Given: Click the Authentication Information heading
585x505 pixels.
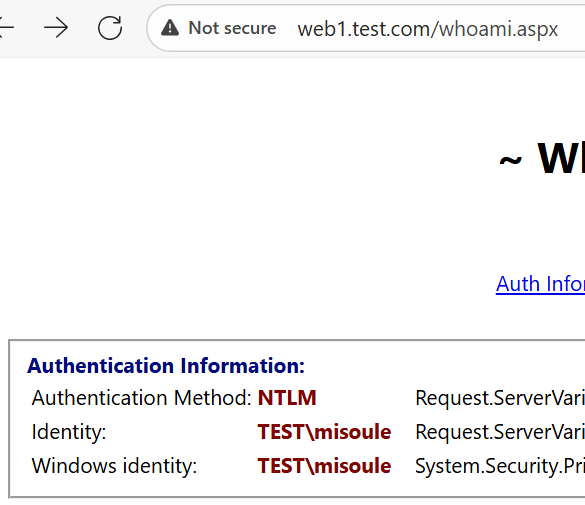Looking at the screenshot, I should (x=166, y=366).
